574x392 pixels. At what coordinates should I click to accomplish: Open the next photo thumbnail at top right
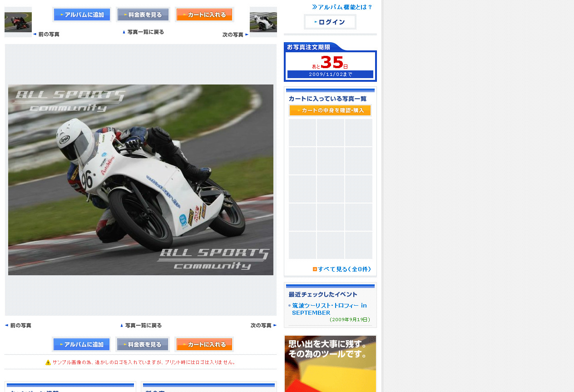pyautogui.click(x=263, y=22)
